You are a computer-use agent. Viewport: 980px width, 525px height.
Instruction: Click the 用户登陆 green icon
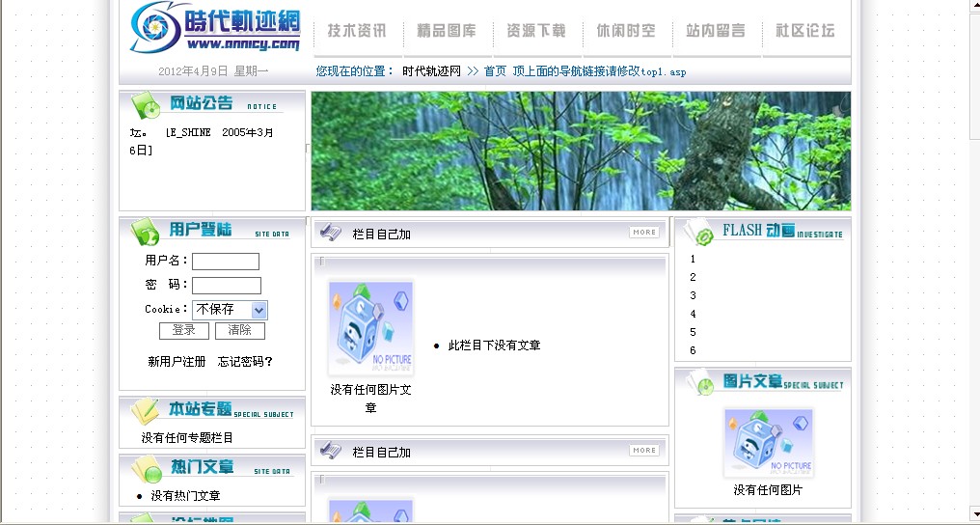(x=145, y=232)
